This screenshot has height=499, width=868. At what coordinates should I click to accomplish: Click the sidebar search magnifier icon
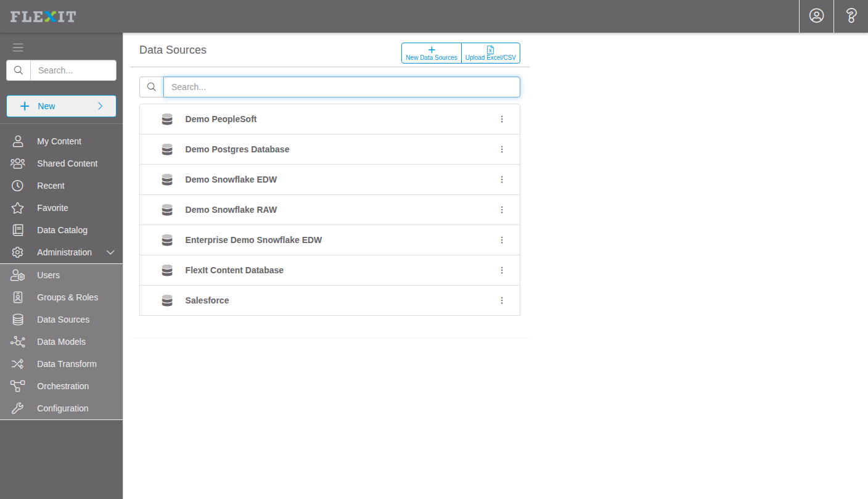coord(18,70)
